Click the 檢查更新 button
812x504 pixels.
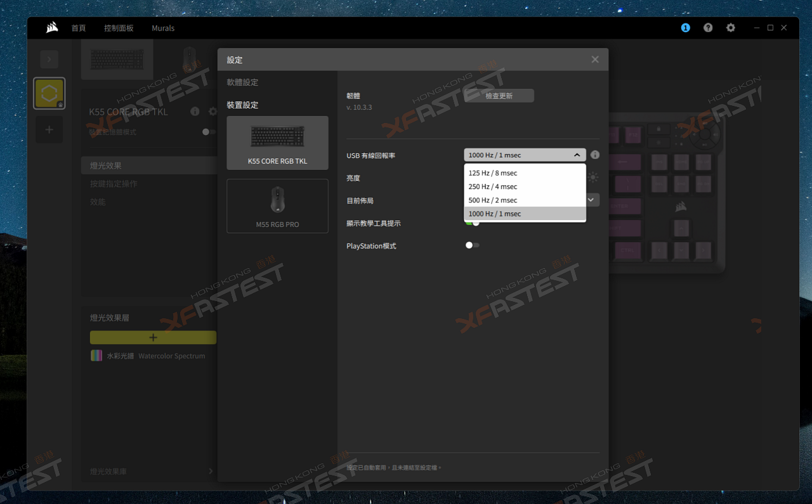(x=499, y=96)
